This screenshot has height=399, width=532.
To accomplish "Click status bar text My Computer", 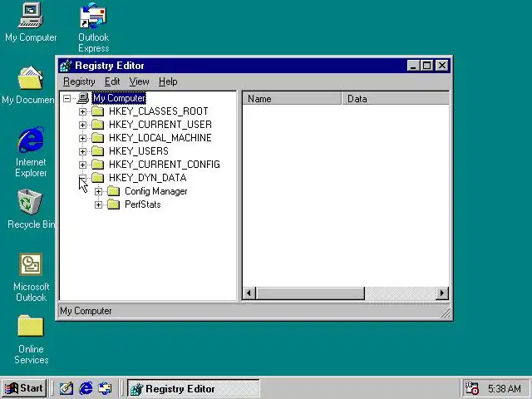I will tap(86, 311).
